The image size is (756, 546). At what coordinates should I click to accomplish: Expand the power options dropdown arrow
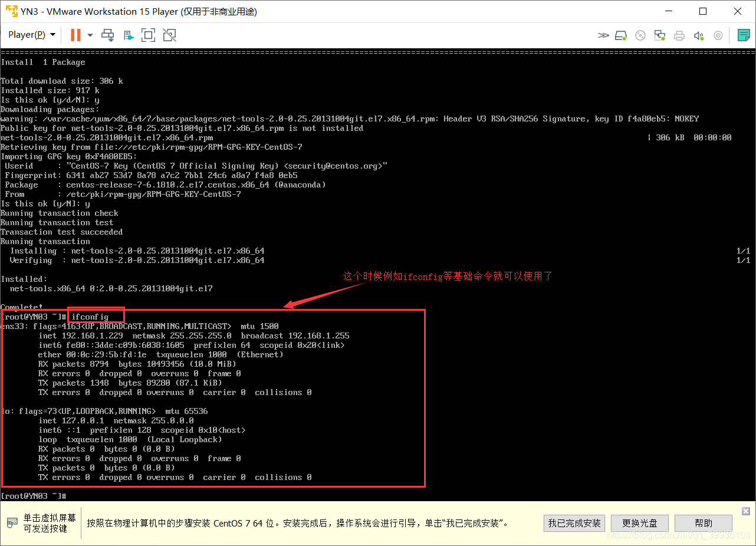(x=90, y=35)
